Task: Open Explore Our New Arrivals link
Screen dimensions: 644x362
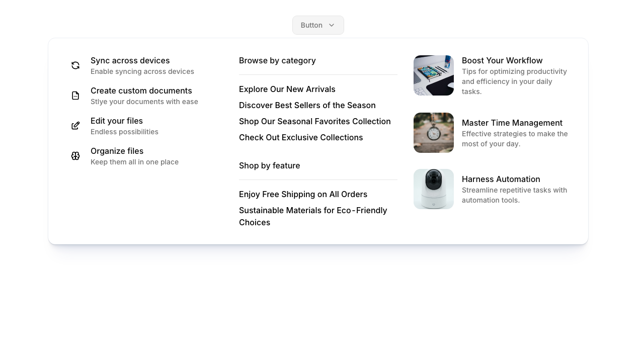Action: pos(287,89)
